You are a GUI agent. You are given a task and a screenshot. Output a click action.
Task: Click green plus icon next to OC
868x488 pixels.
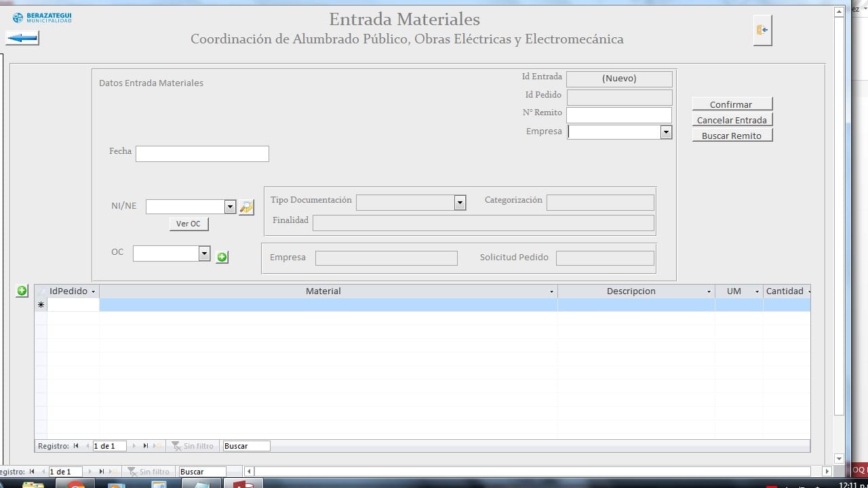pyautogui.click(x=222, y=258)
